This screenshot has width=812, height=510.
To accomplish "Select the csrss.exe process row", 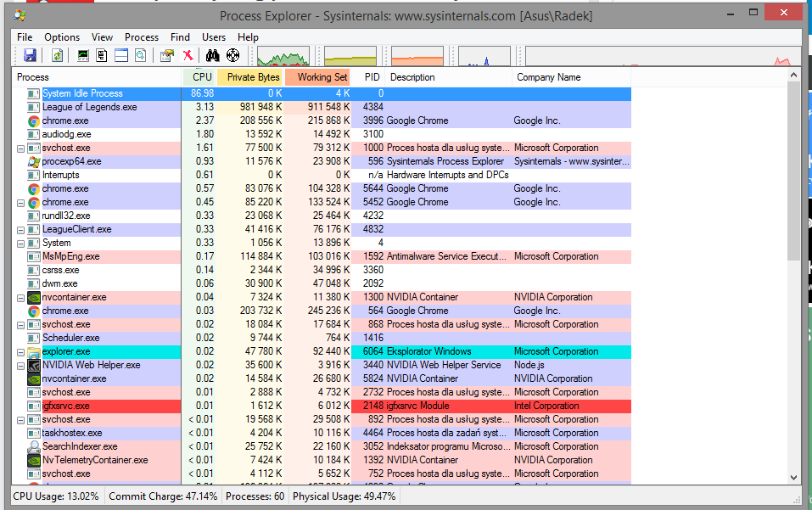I will [322, 270].
